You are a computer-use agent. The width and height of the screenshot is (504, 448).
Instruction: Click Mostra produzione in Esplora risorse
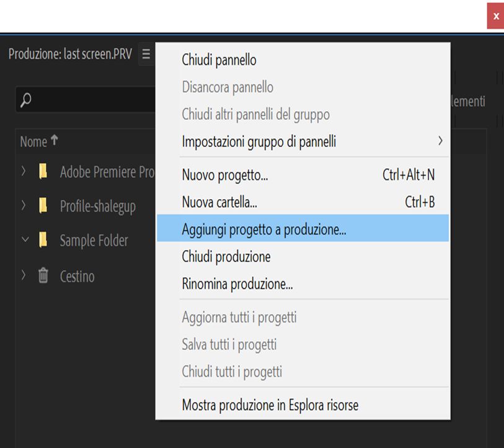(x=270, y=405)
